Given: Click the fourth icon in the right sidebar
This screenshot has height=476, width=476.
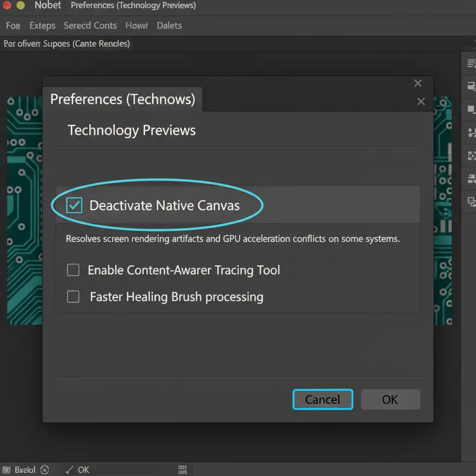Looking at the screenshot, I should pyautogui.click(x=471, y=132).
